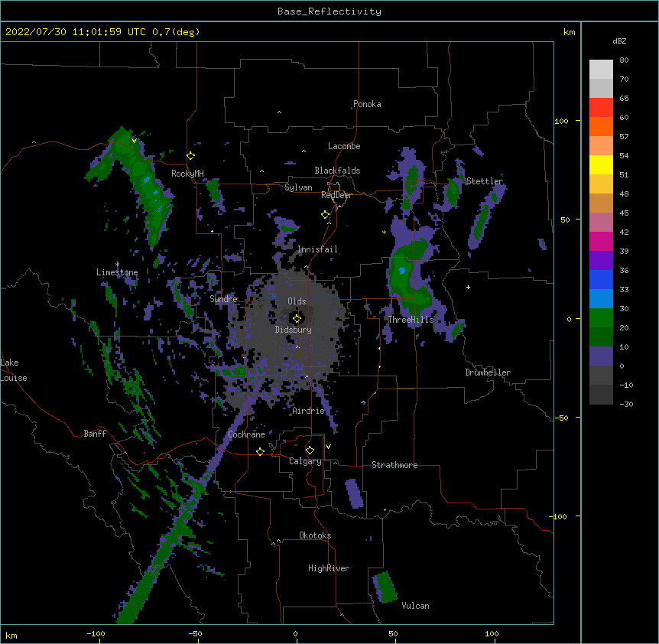This screenshot has width=659, height=644.
Task: Click the Airdrie city label
Action: [309, 411]
